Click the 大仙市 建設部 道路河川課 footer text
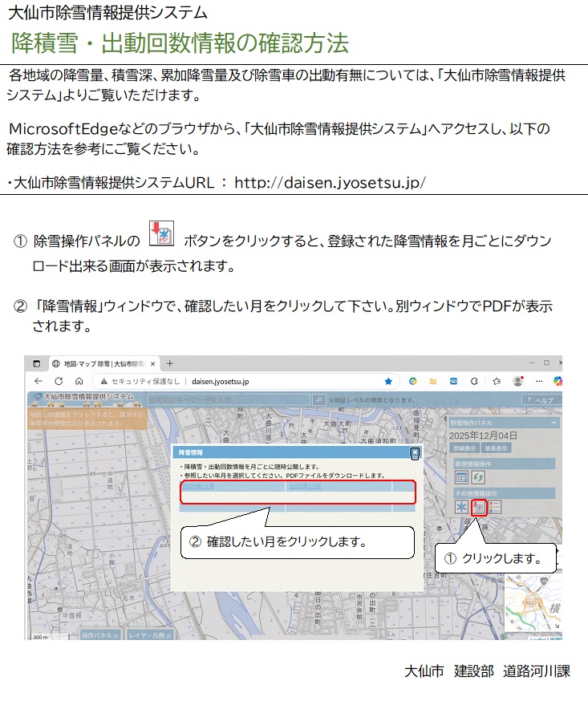588x701 pixels. pyautogui.click(x=488, y=671)
